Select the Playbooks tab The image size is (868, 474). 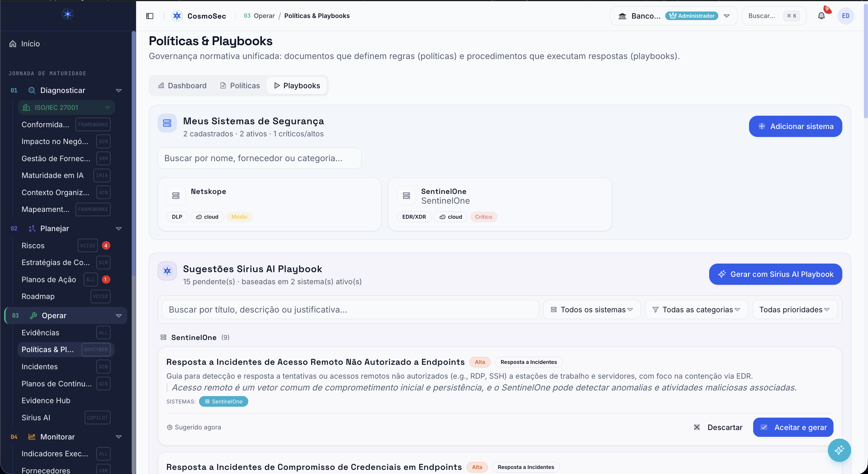pyautogui.click(x=297, y=86)
